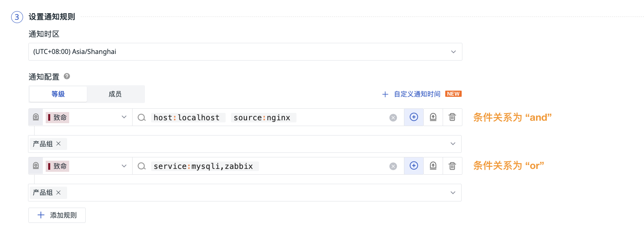This screenshot has height=234, width=644.
Task: Click the level icon left of second 致命
Action: pyautogui.click(x=36, y=166)
